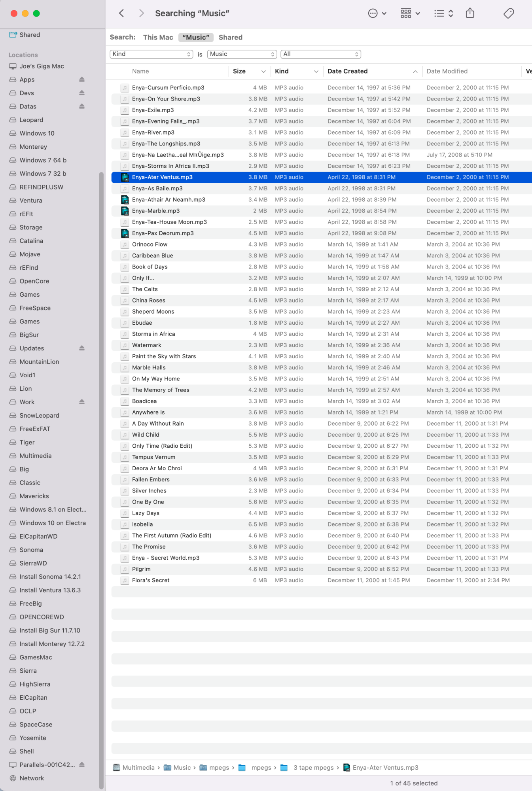The image size is (532, 791).
Task: Toggle Date Created sort order arrow
Action: 415,72
